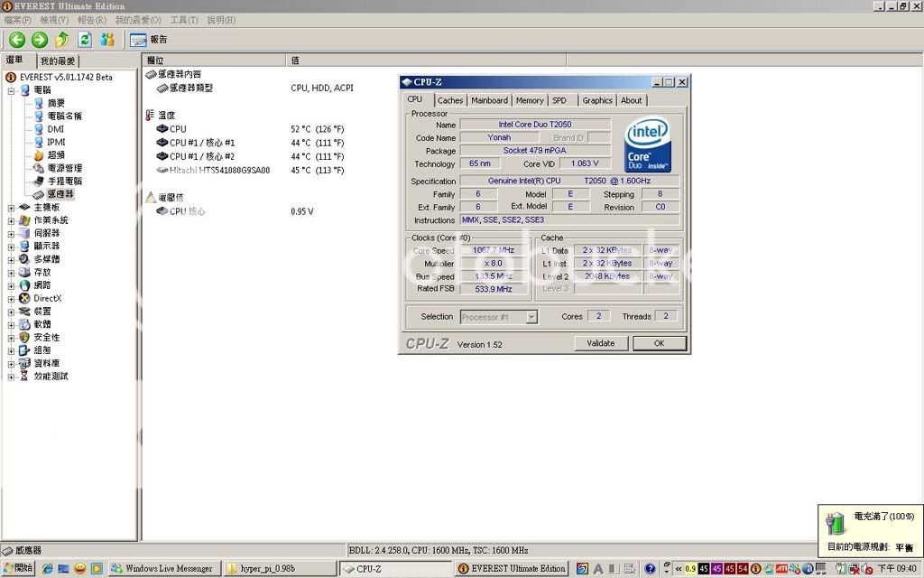The image size is (924, 578).
Task: Select the CPU #1 / 核心 #2 row
Action: (251, 157)
